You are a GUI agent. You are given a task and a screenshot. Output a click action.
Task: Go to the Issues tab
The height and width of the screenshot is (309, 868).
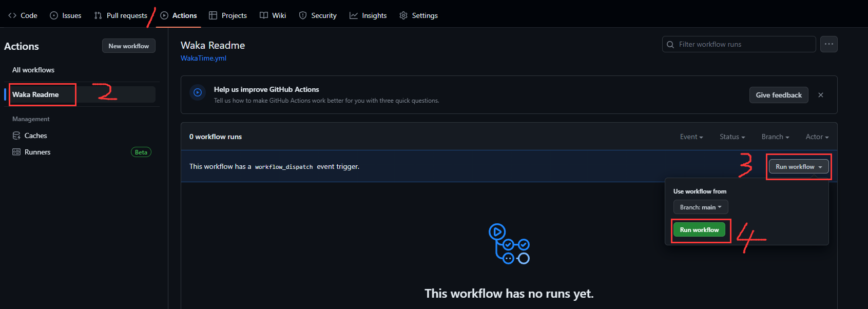coord(65,15)
